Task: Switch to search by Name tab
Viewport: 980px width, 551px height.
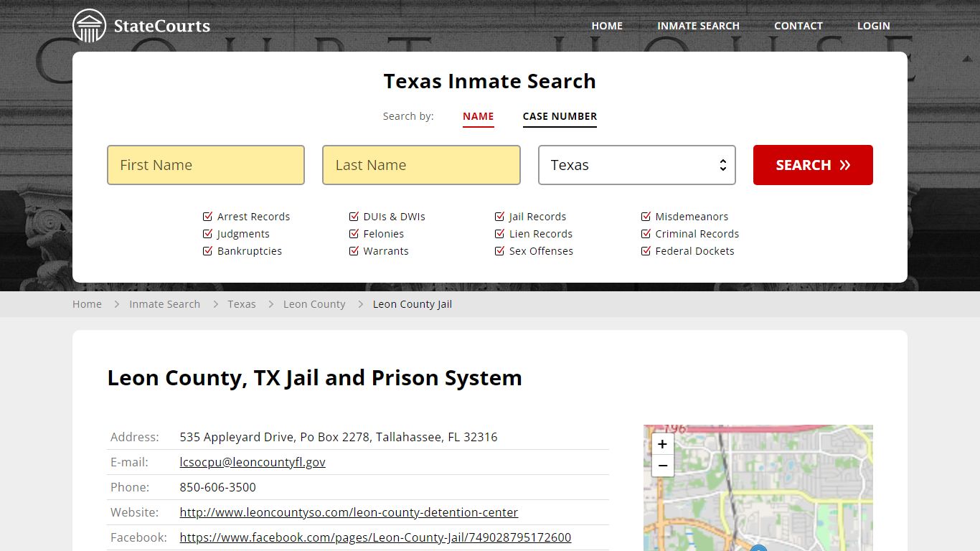Action: tap(479, 116)
